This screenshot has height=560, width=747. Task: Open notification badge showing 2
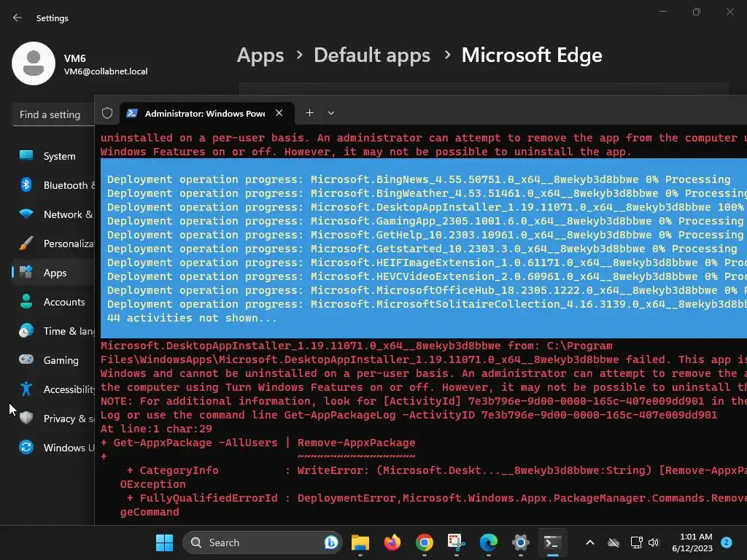click(x=727, y=542)
